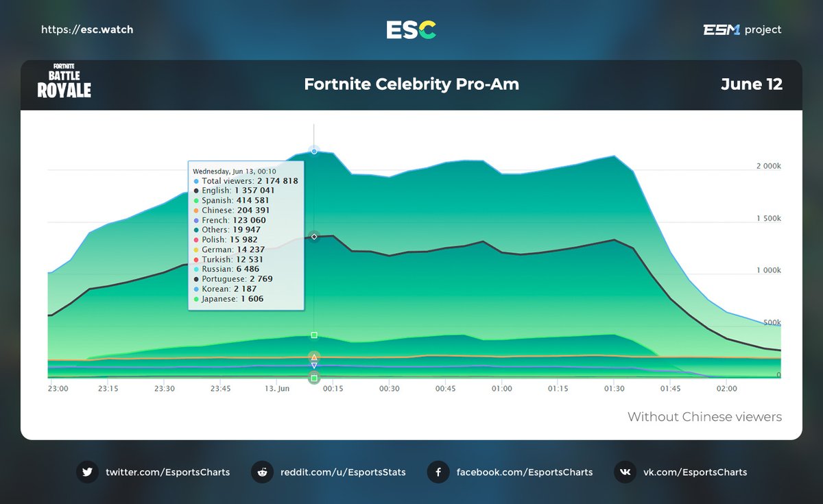The height and width of the screenshot is (504, 823).
Task: Click the ESC logo at top center
Action: click(x=411, y=29)
